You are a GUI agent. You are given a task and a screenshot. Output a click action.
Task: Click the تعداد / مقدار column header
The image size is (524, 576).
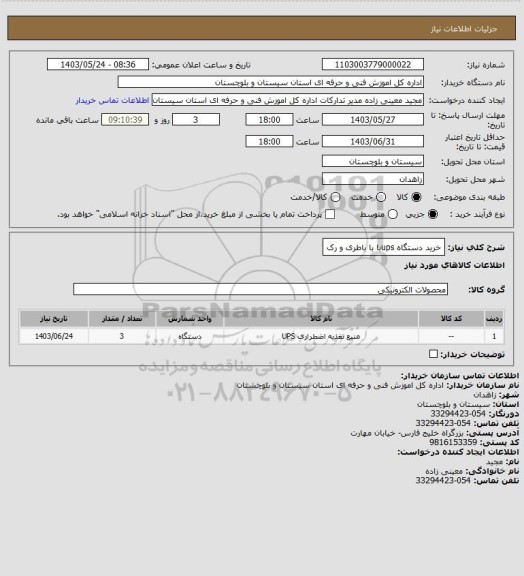click(122, 318)
